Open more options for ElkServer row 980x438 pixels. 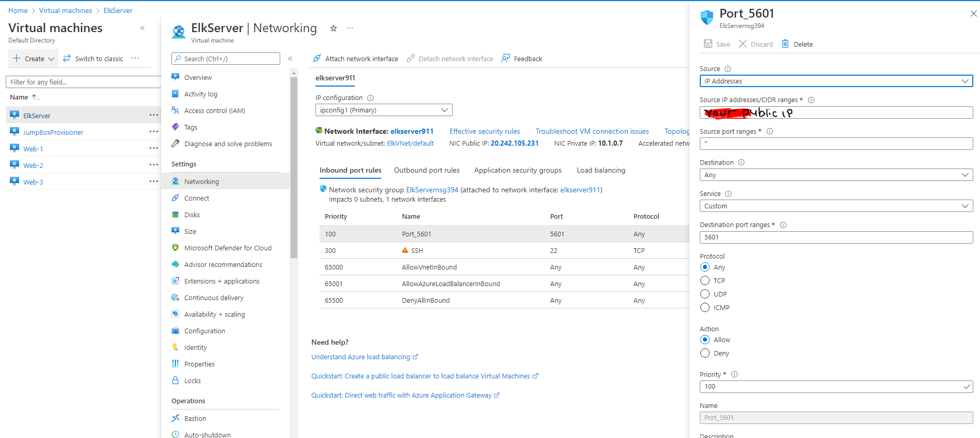(x=154, y=115)
